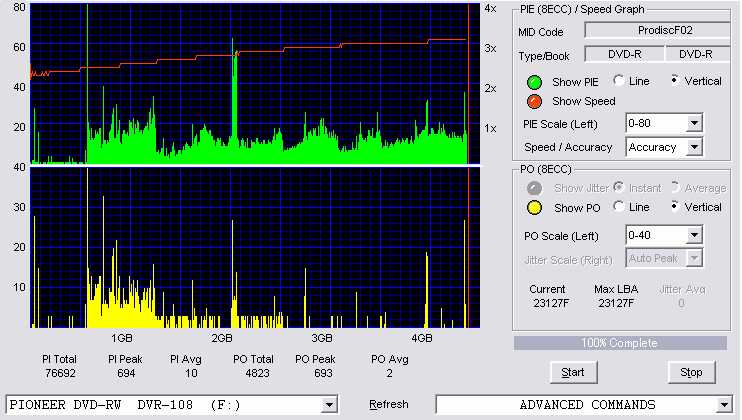This screenshot has width=742, height=420.
Task: Open the Advanced Commands dropdown
Action: (724, 405)
